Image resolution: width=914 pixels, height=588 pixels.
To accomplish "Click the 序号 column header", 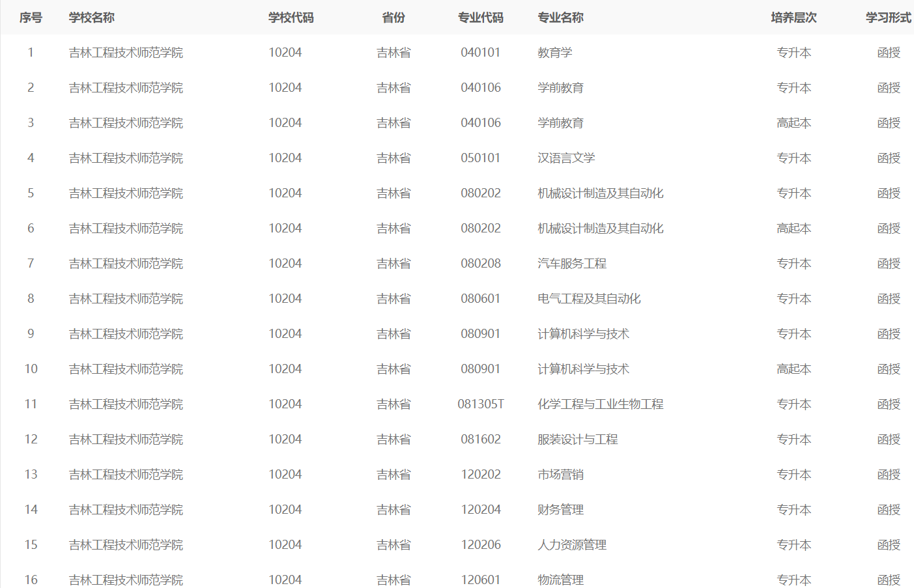I will (x=31, y=18).
